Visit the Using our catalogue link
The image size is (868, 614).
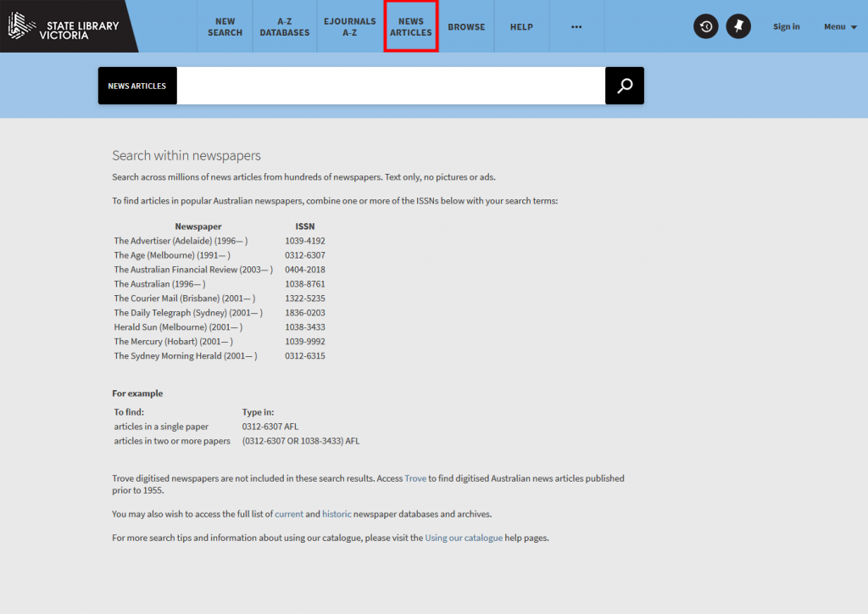[x=464, y=538]
